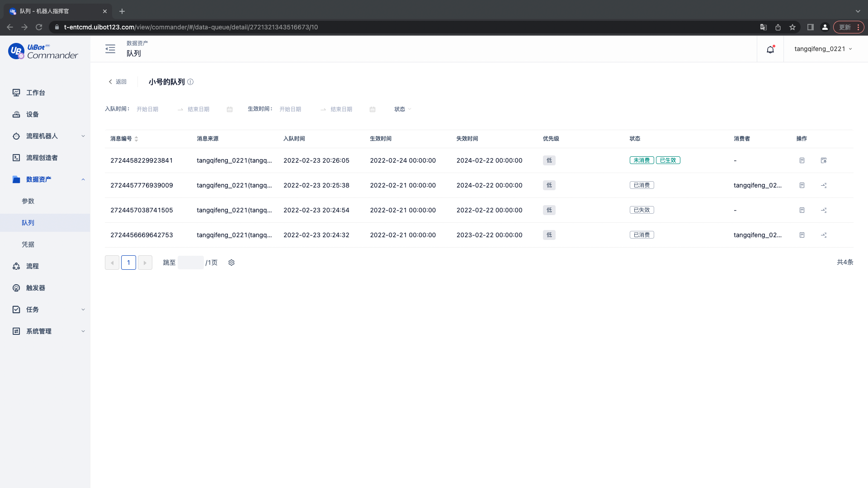868x488 pixels.
Task: Click requeue icon for message 2724456669642753
Action: coord(824,235)
